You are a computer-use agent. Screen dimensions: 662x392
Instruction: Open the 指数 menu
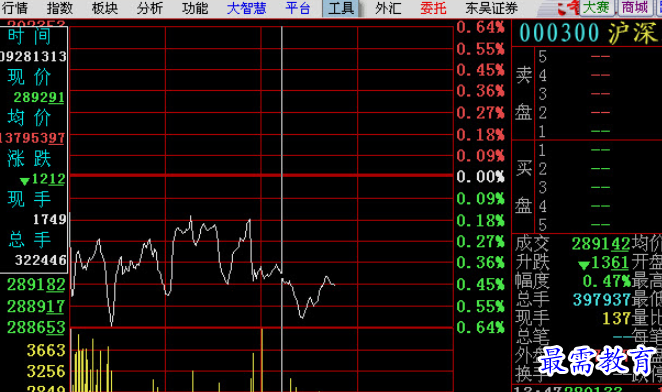(x=60, y=8)
